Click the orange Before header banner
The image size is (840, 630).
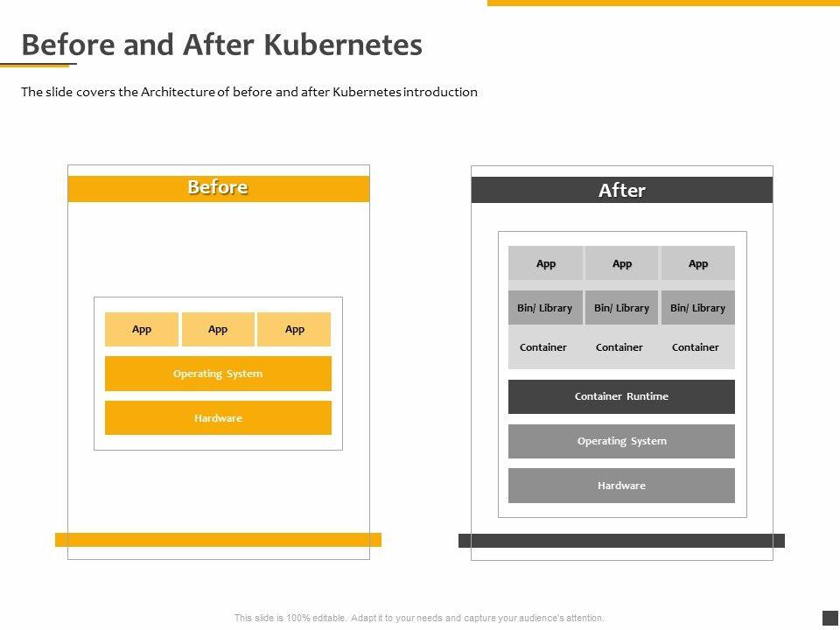219,189
